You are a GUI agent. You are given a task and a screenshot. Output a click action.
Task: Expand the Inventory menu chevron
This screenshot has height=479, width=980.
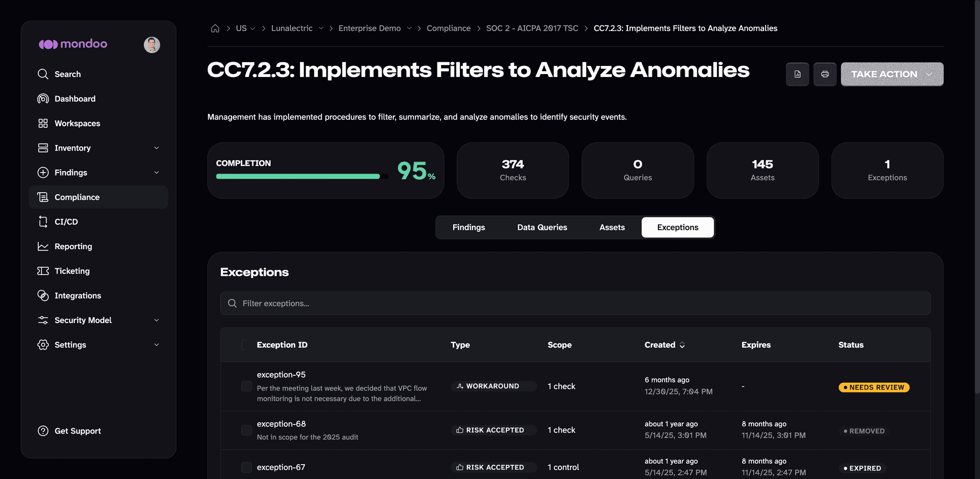156,148
